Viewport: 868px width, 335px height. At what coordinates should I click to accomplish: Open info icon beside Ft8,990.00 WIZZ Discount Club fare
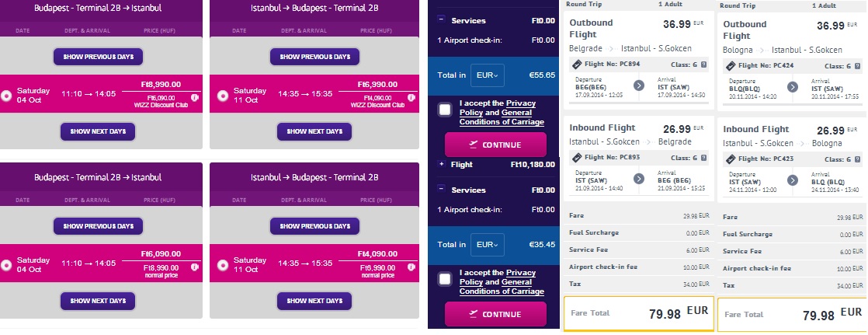pos(194,98)
